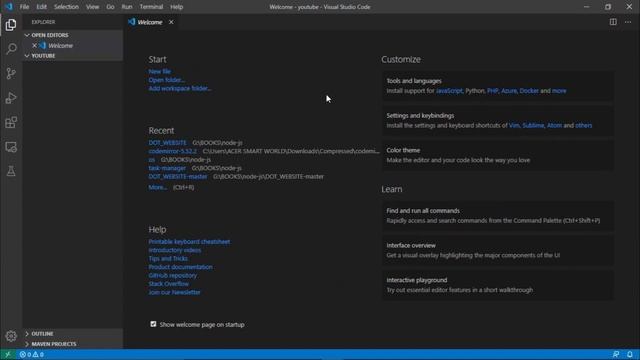Select the Welcome editor tab

point(152,22)
